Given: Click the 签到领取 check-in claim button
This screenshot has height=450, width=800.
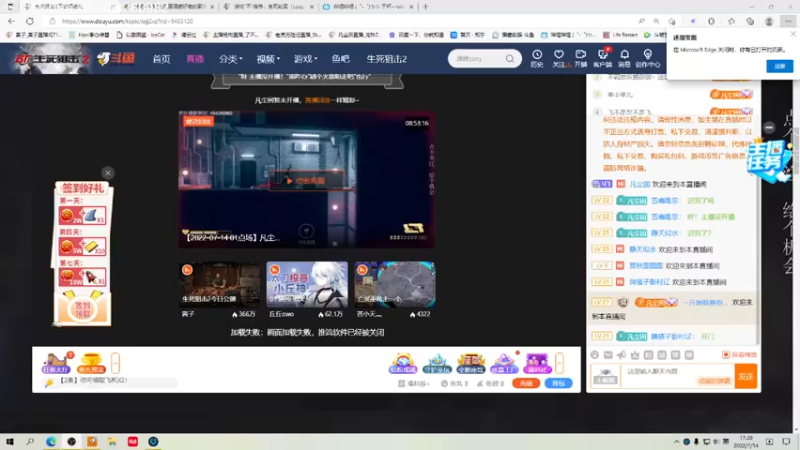Looking at the screenshot, I should coord(82,308).
